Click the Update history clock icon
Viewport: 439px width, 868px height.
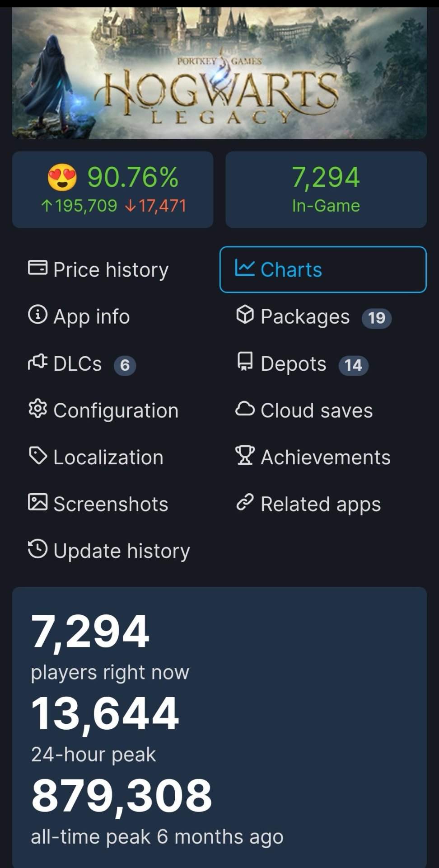(37, 549)
